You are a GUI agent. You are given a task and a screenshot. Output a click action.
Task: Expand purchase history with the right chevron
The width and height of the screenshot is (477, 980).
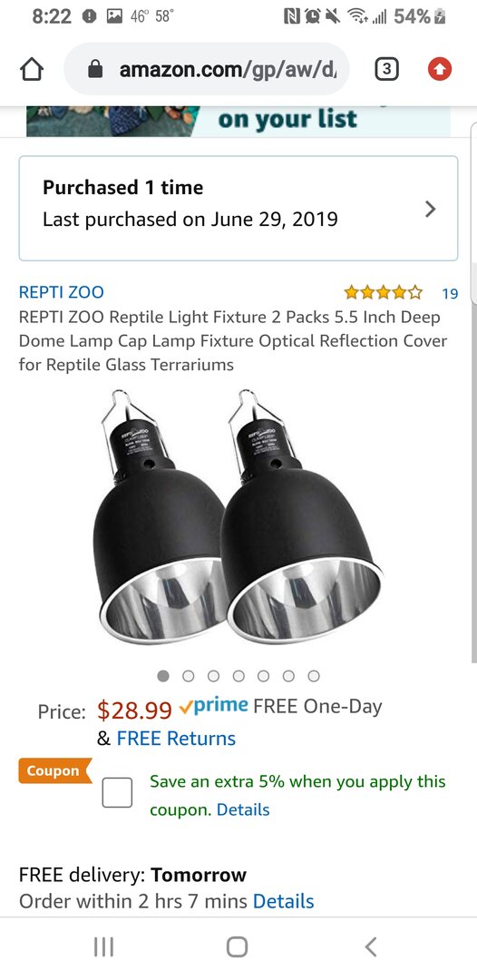430,210
